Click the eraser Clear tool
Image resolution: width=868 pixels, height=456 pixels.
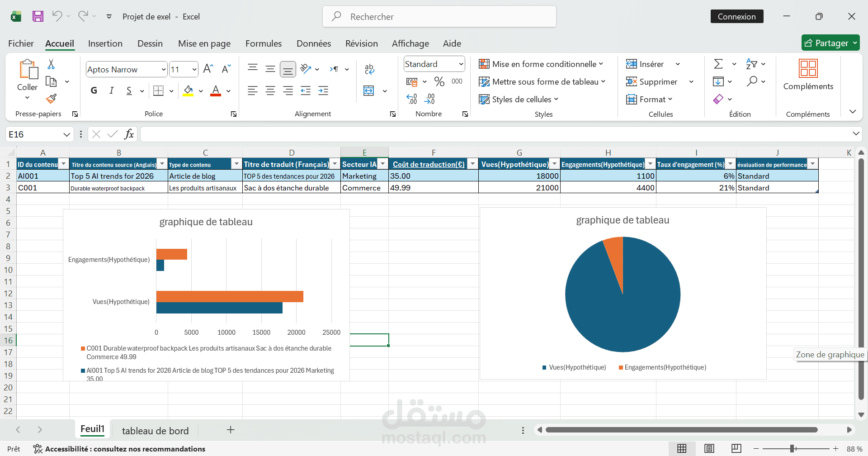point(718,99)
